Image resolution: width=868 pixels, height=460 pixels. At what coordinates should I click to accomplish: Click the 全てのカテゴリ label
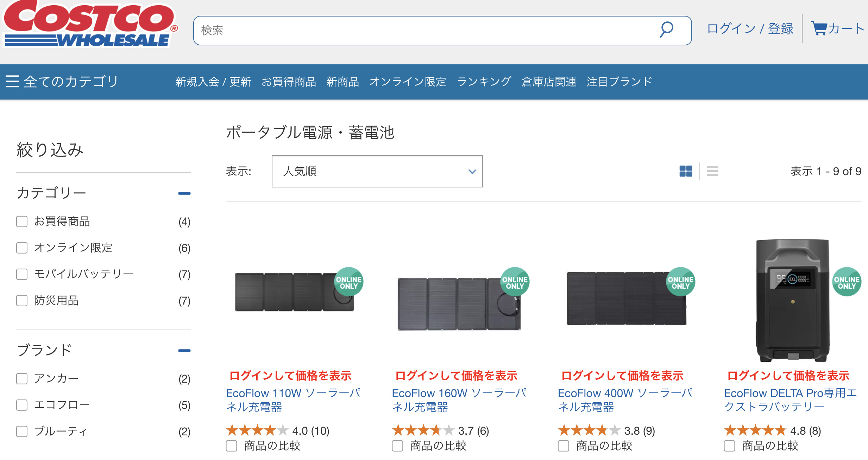tap(71, 81)
